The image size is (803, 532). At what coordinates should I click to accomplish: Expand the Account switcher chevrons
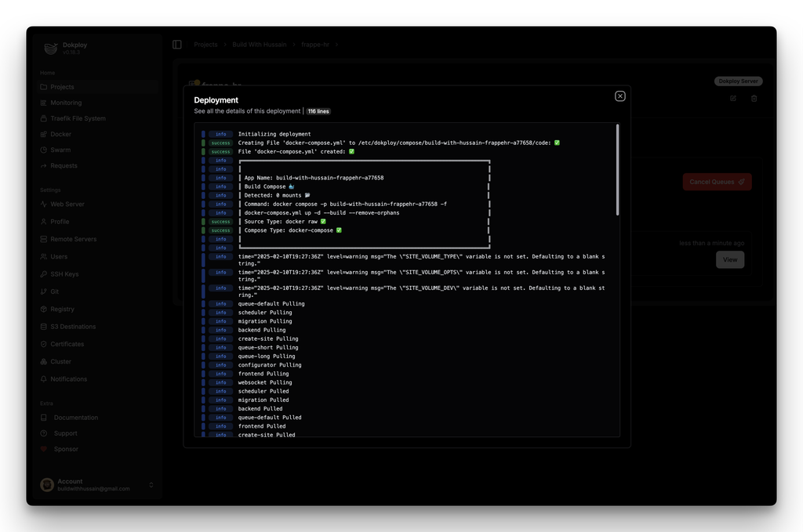coord(151,485)
